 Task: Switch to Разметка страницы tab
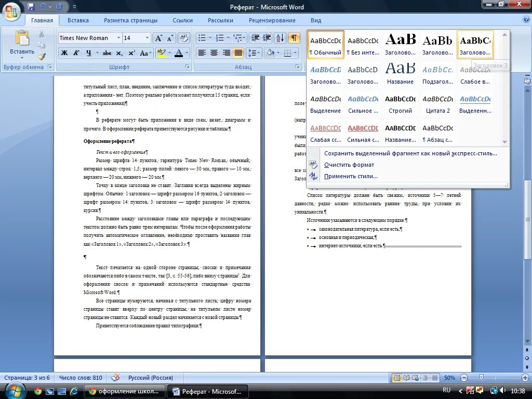tap(130, 20)
